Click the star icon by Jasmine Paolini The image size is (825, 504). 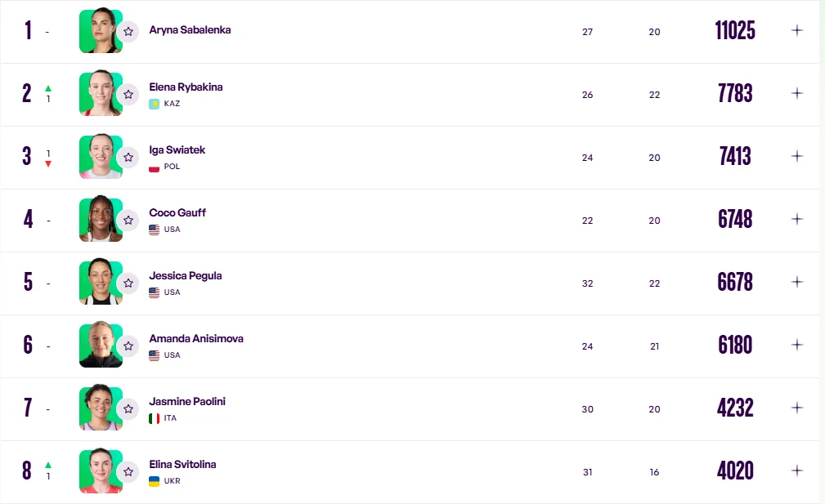pos(128,408)
